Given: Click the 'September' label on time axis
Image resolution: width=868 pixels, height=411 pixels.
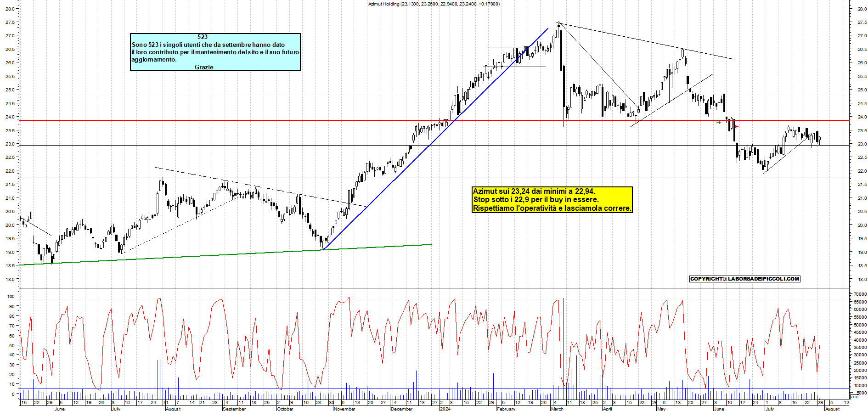Looking at the screenshot, I should click(x=234, y=409).
